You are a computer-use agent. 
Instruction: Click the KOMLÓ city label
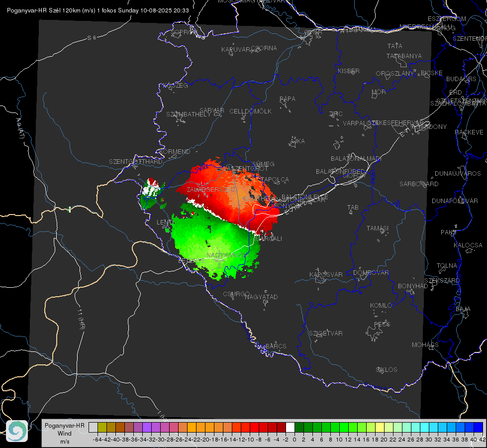tap(381, 306)
